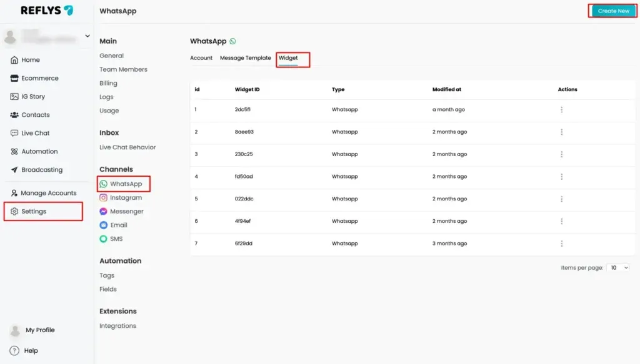Open Logs settings page
The height and width of the screenshot is (364, 640).
tap(106, 97)
